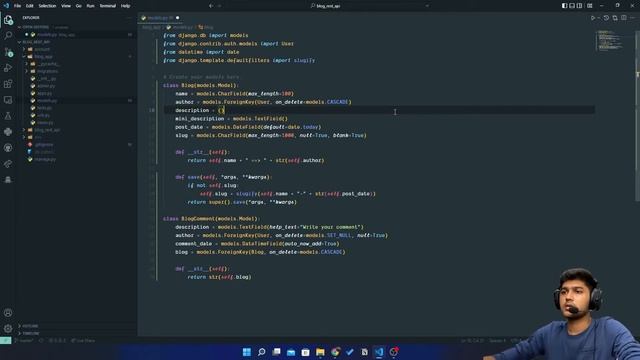The image size is (640, 360).
Task: Split the editor to the right
Action: point(624,18)
